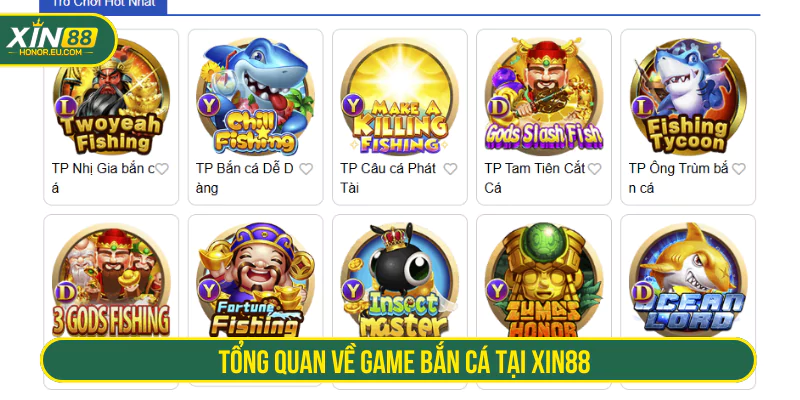The width and height of the screenshot is (800, 400).
Task: Open the Fortune Fishing game icon
Action: click(256, 280)
